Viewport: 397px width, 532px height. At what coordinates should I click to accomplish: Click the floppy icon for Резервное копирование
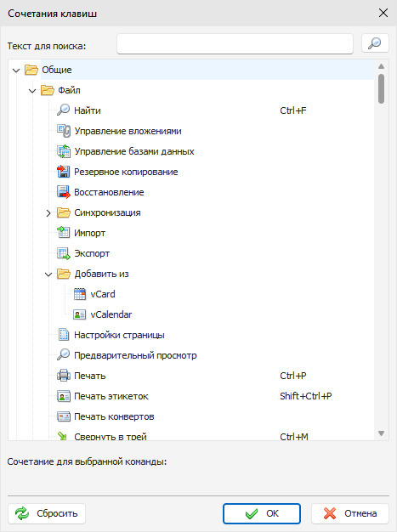[64, 172]
